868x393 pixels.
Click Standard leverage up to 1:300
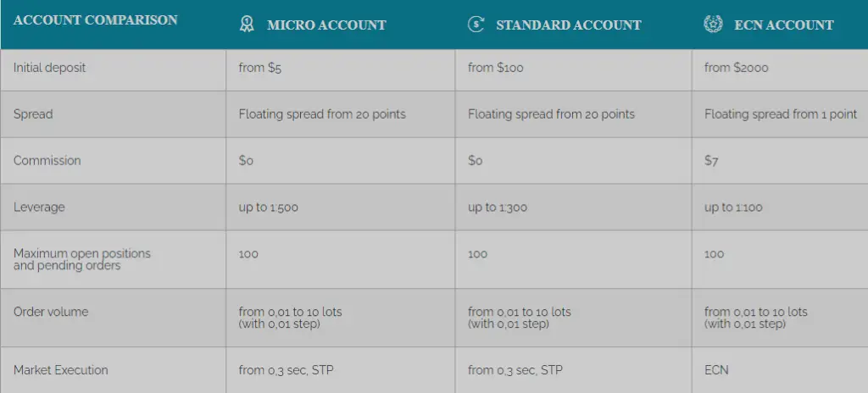point(498,207)
